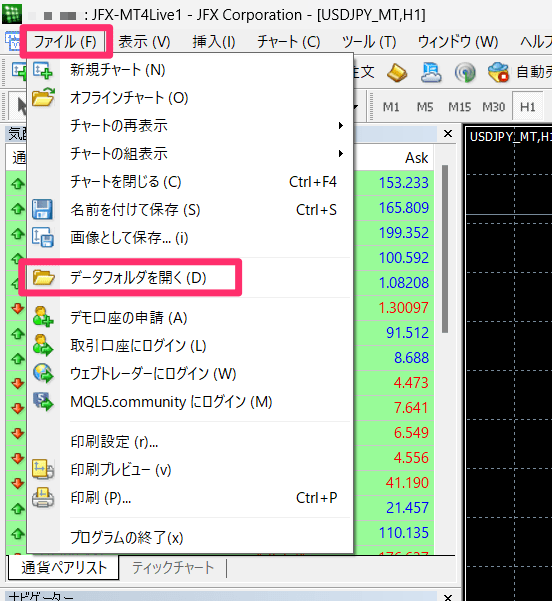Select 印刷プレビュー (v) entry
The image size is (552, 601).
[x=190, y=470]
